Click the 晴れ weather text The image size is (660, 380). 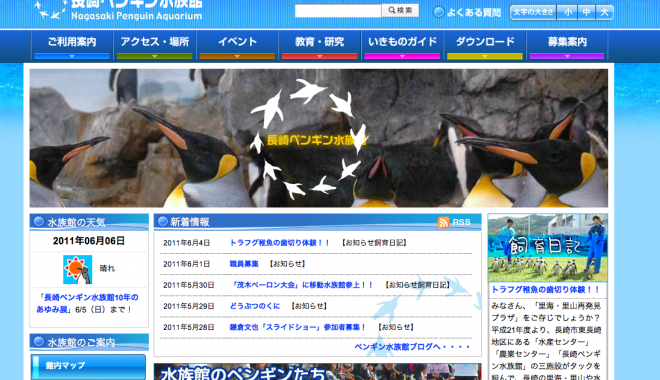(x=107, y=268)
